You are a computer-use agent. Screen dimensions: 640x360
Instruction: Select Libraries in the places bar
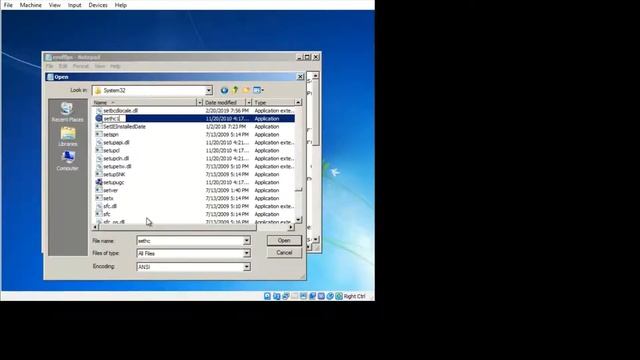click(68, 137)
